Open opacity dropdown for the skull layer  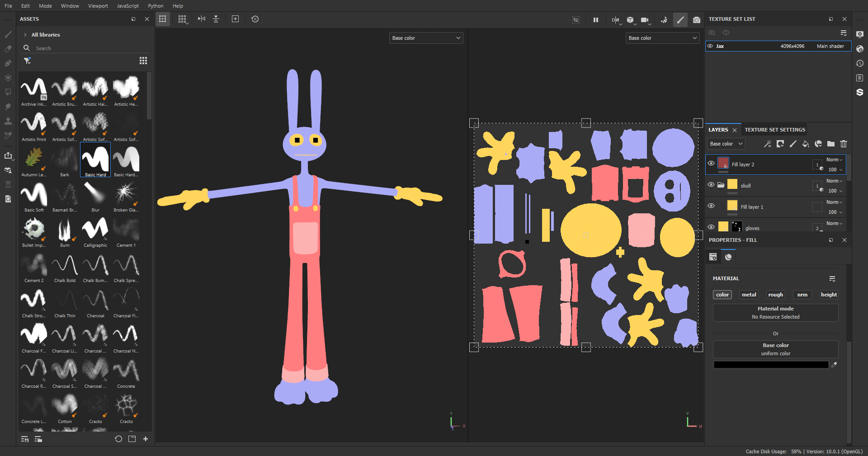(835, 191)
